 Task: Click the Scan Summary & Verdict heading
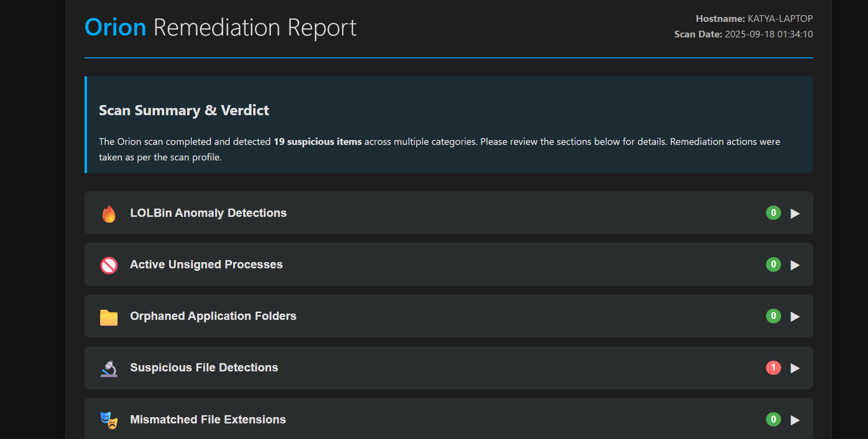(x=184, y=110)
